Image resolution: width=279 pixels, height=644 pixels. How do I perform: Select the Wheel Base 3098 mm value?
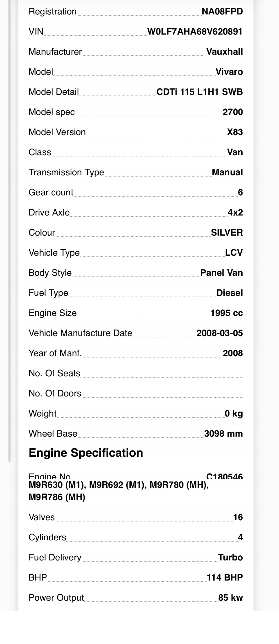(x=223, y=434)
